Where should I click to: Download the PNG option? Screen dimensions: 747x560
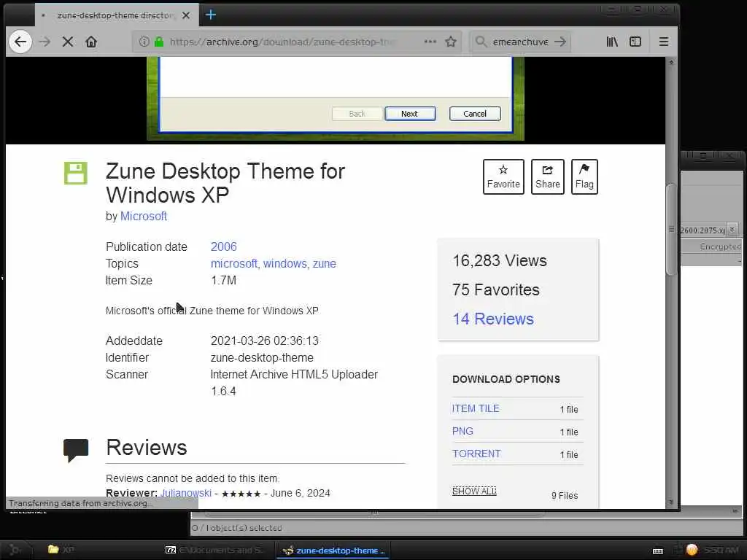(x=462, y=432)
